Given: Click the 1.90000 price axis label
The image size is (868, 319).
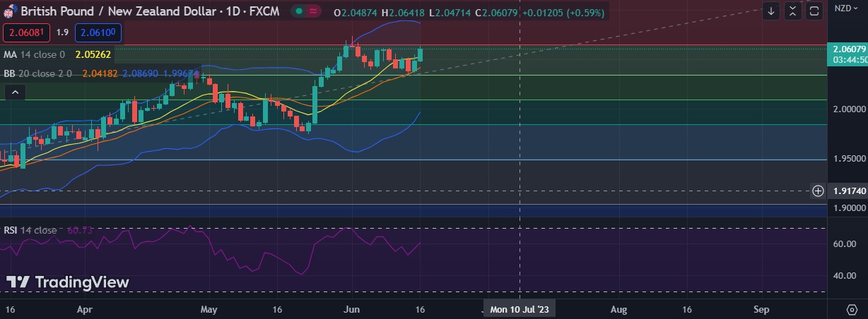Looking at the screenshot, I should coord(848,208).
